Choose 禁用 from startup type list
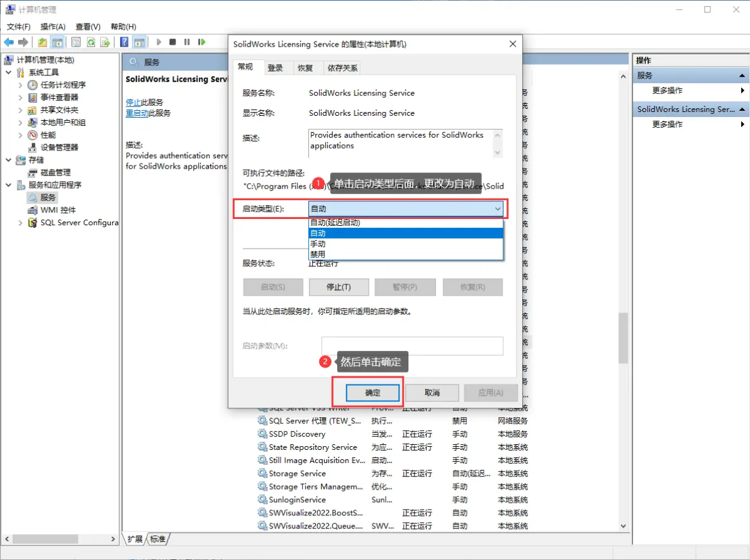 (406, 254)
